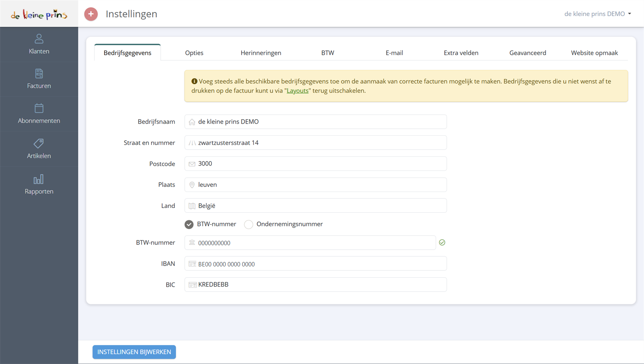
Task: Focus the IBAN input field
Action: tap(316, 264)
